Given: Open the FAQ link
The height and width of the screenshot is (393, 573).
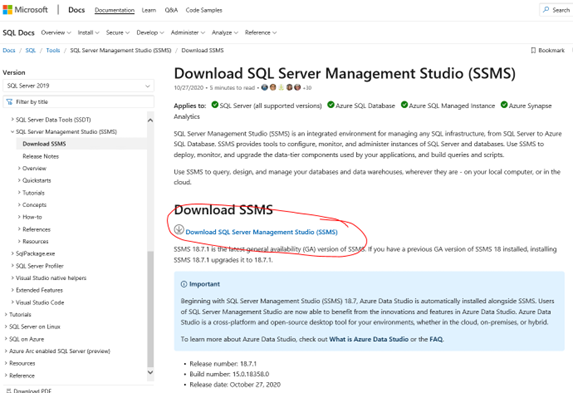Looking at the screenshot, I should [436, 339].
